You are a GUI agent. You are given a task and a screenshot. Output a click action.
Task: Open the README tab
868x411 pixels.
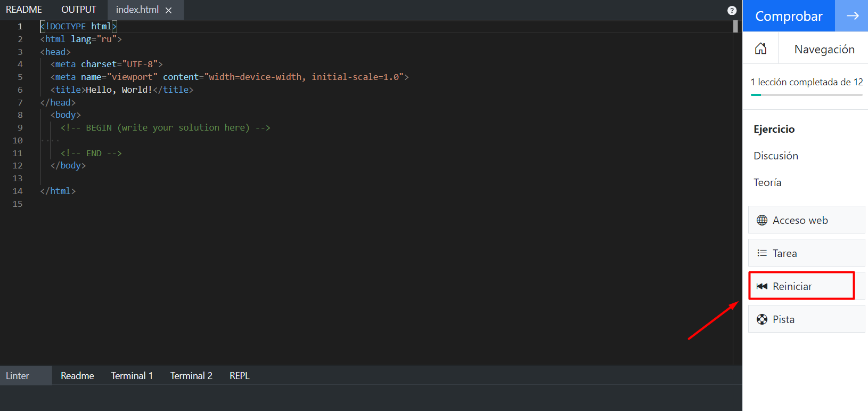(x=24, y=10)
